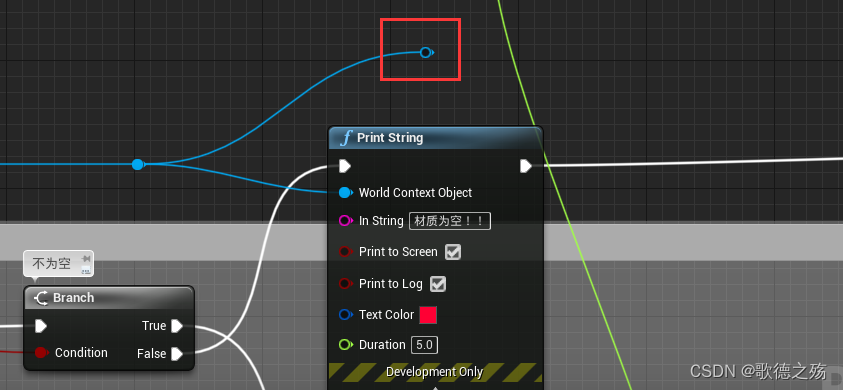Screen dimensions: 843x390
Task: Click the hollow blue reroute pin
Action: (426, 52)
